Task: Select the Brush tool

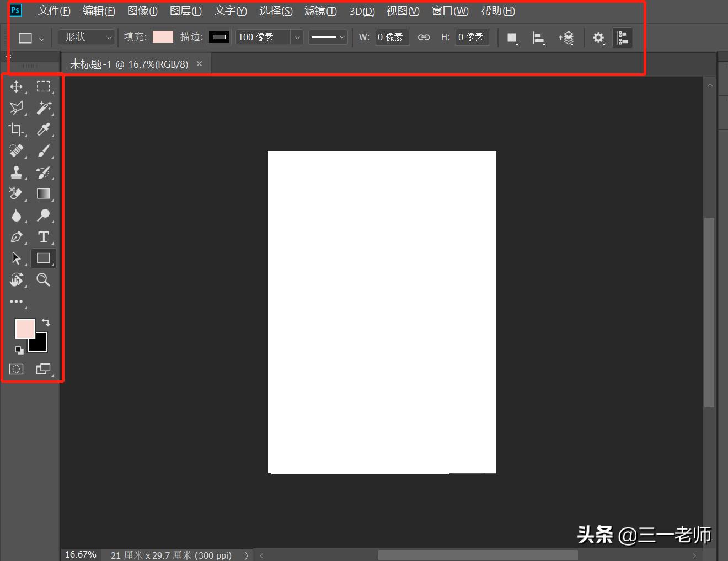Action: [44, 151]
